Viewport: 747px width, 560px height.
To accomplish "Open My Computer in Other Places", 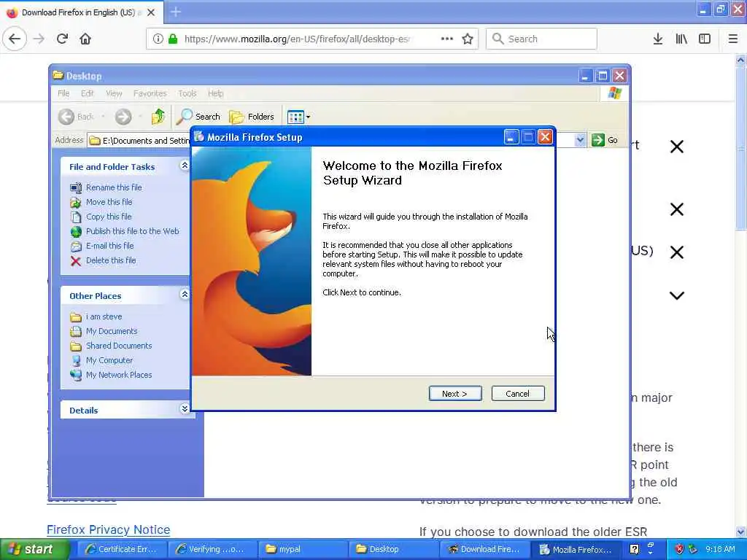I will tap(109, 360).
